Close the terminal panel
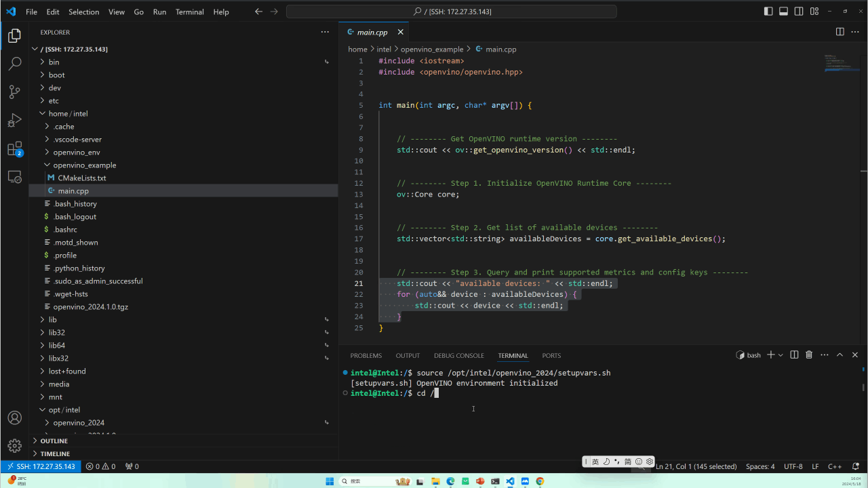868x488 pixels. (x=855, y=355)
